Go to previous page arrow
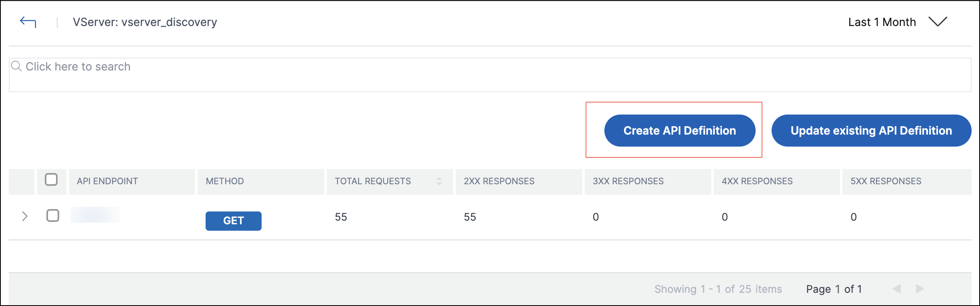 coord(897,289)
